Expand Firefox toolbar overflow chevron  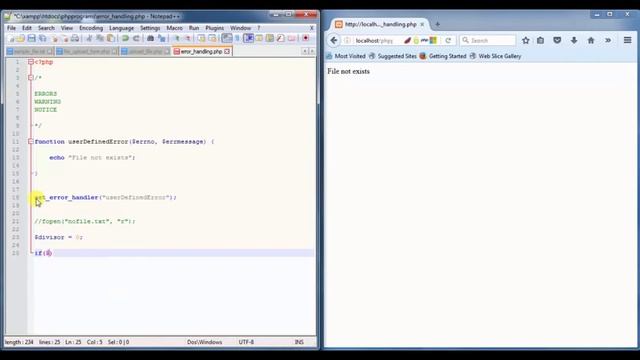coord(608,40)
